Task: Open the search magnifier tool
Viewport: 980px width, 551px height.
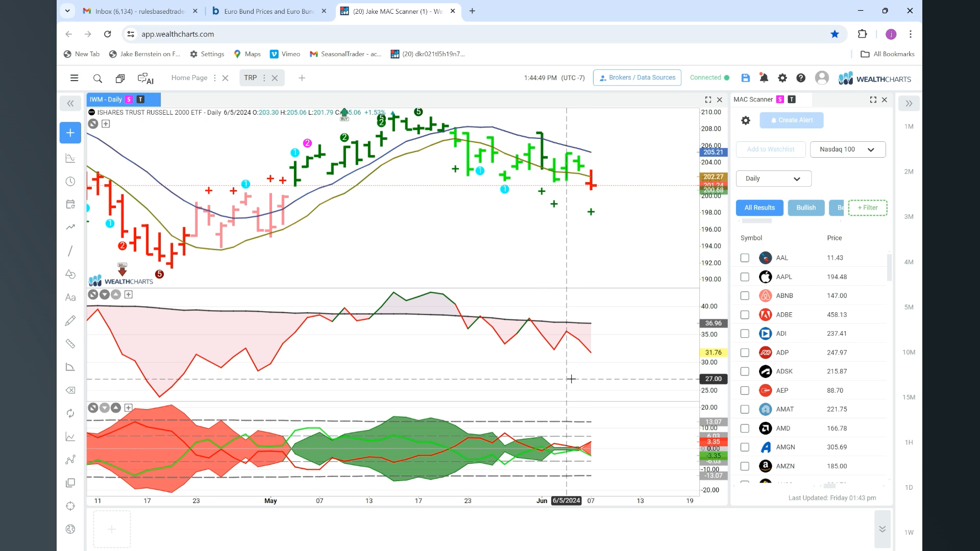Action: (x=97, y=78)
